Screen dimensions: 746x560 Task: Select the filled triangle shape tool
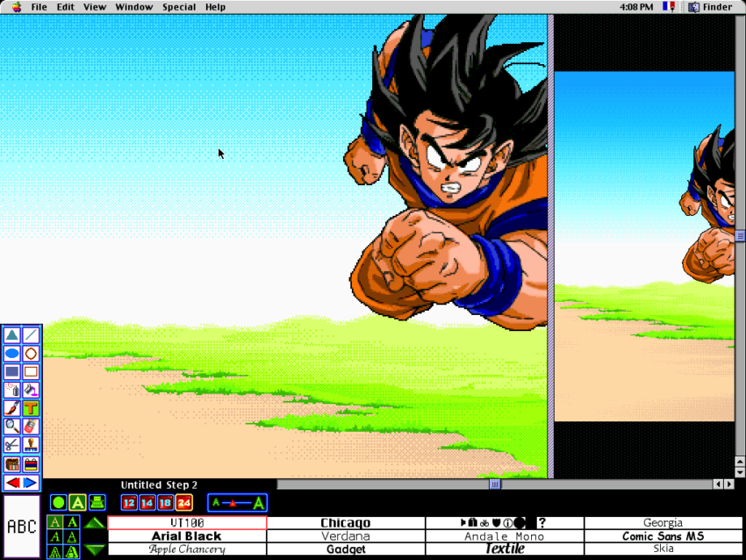tap(12, 335)
